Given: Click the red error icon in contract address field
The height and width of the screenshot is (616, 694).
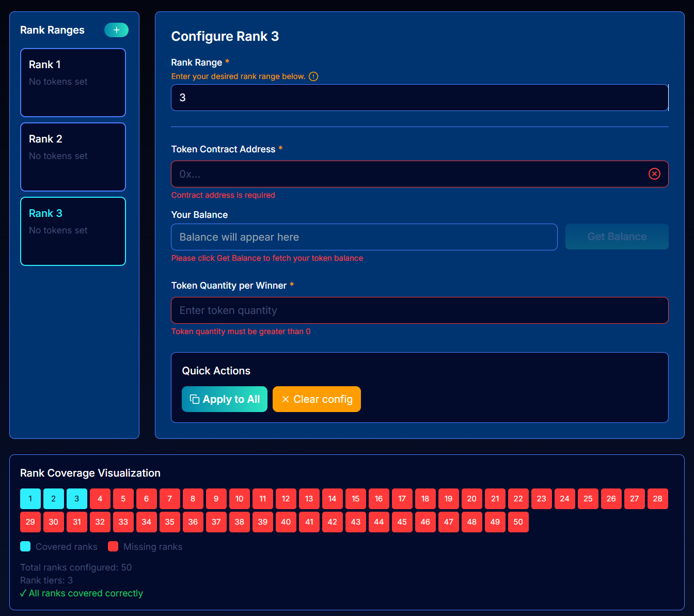Looking at the screenshot, I should (x=654, y=174).
